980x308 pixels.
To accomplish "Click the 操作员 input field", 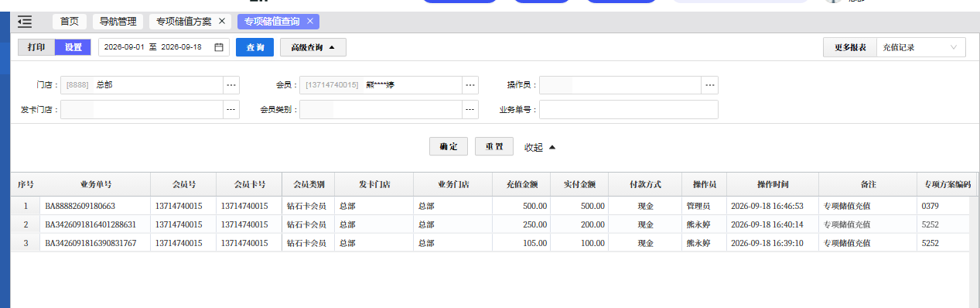I will tap(620, 85).
